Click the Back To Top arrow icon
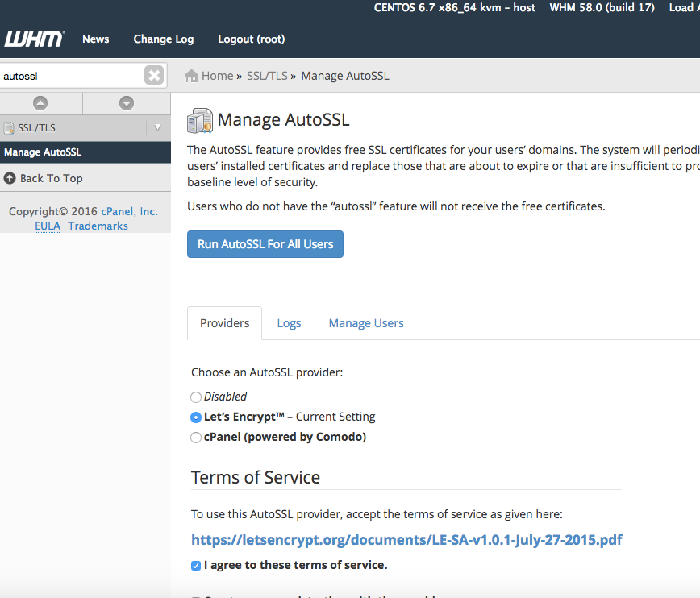 click(10, 178)
